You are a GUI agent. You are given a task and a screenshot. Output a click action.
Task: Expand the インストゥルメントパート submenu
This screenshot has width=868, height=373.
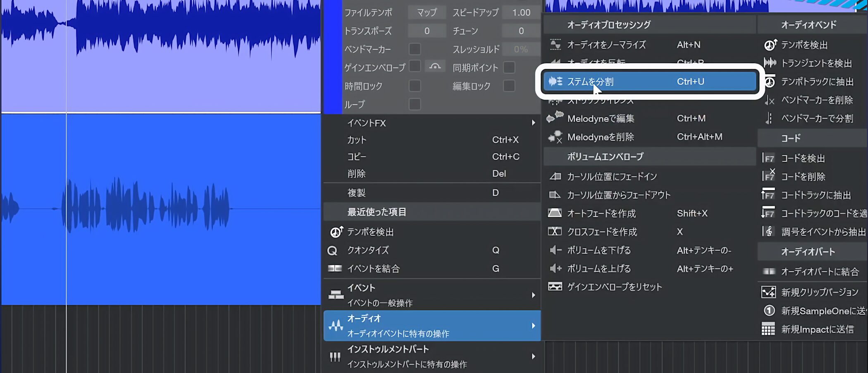533,356
